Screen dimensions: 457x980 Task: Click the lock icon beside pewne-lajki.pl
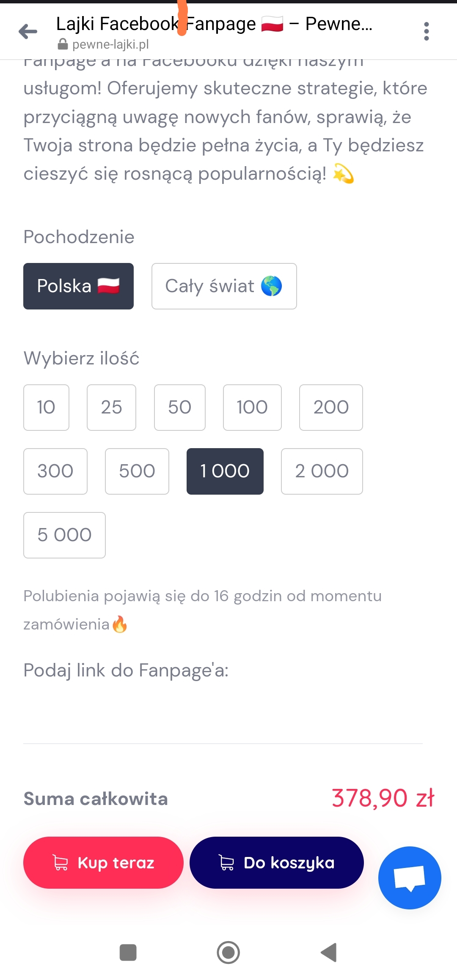coord(63,44)
